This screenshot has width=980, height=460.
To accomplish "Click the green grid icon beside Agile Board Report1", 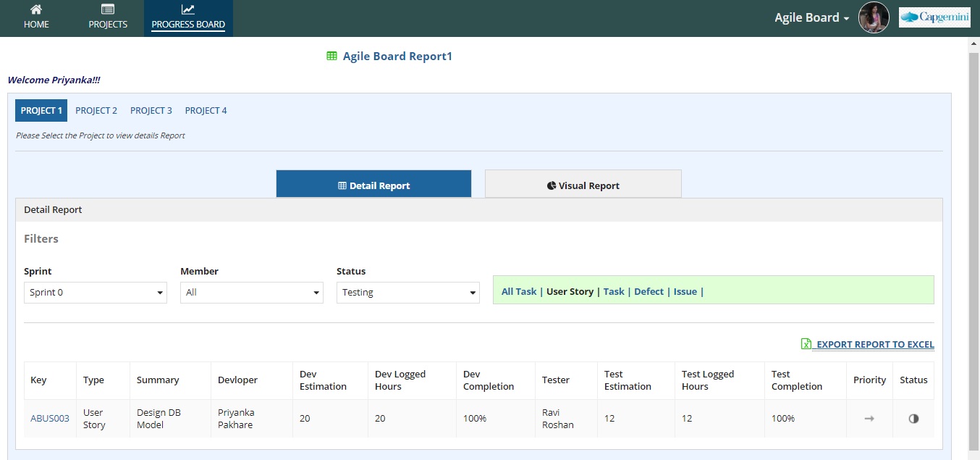I will click(331, 55).
